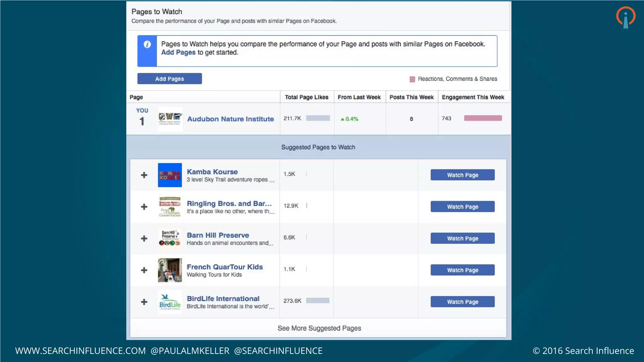Open the BirdLife International logo thumbnail
644x362 pixels.
170,302
